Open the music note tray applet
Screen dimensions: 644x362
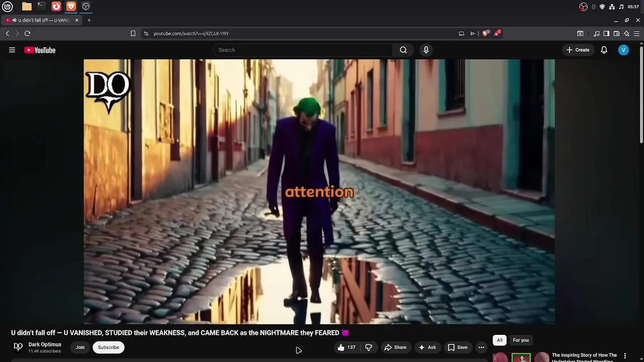(621, 7)
